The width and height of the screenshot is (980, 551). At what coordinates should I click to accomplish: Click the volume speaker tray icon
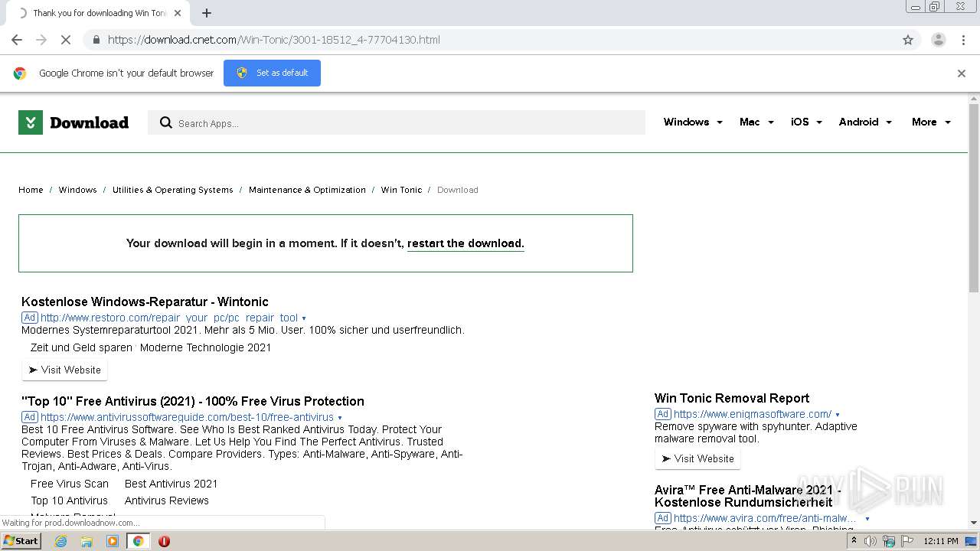(x=871, y=541)
